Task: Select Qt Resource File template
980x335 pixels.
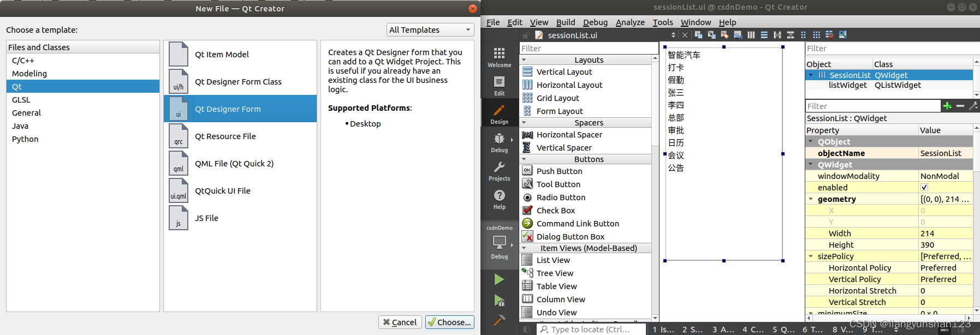Action: point(240,136)
